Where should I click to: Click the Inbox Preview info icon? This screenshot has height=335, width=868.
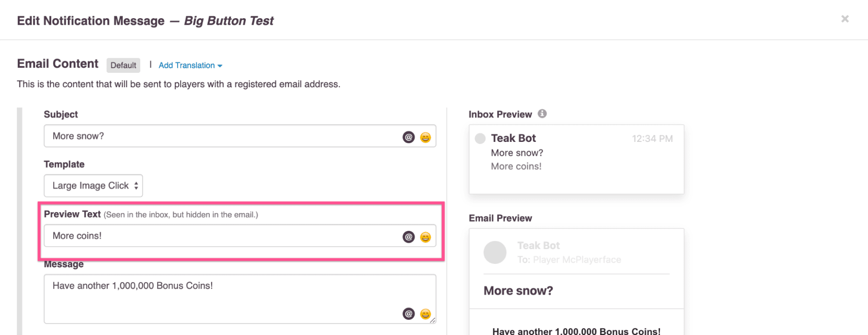pyautogui.click(x=542, y=114)
